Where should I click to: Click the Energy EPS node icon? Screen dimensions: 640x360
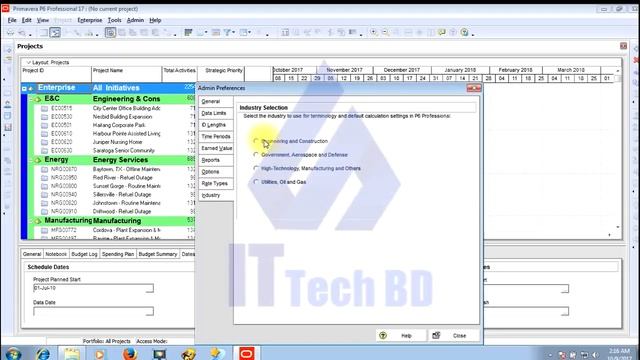(x=38, y=160)
